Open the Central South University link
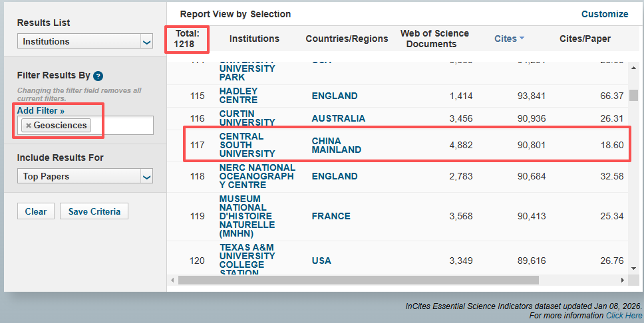This screenshot has width=644, height=323. [x=241, y=145]
